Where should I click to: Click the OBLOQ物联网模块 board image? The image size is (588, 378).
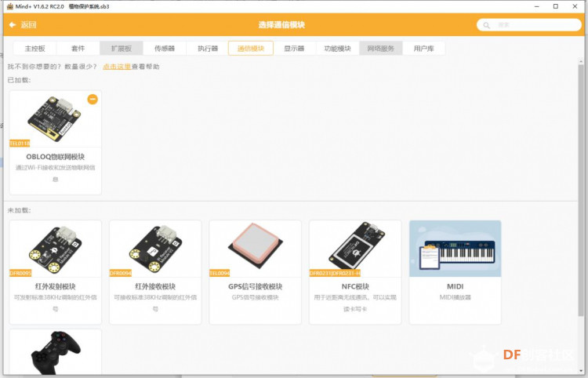click(x=55, y=118)
